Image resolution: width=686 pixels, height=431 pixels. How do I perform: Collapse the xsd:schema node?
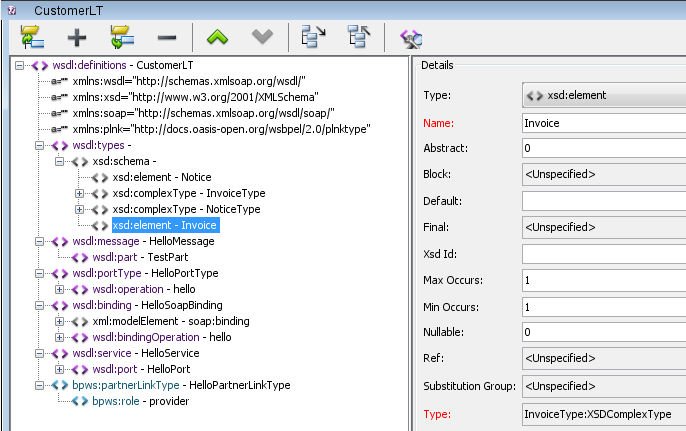[60, 161]
